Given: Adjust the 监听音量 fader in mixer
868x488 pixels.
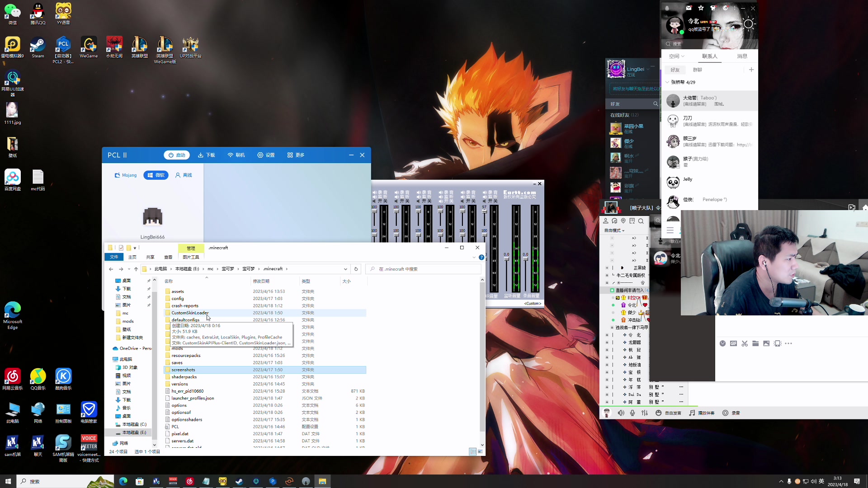Looking at the screenshot, I should click(x=506, y=260).
